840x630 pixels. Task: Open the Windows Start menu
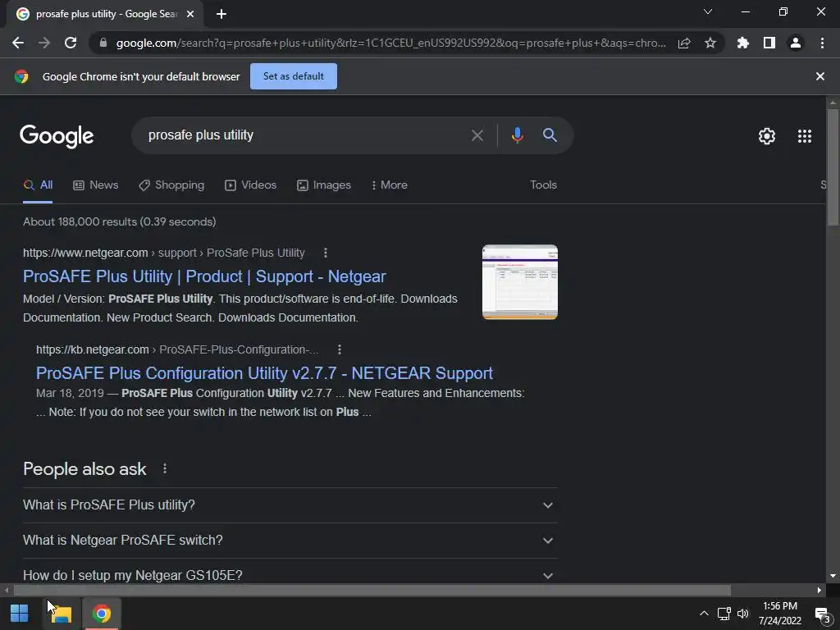[20, 614]
